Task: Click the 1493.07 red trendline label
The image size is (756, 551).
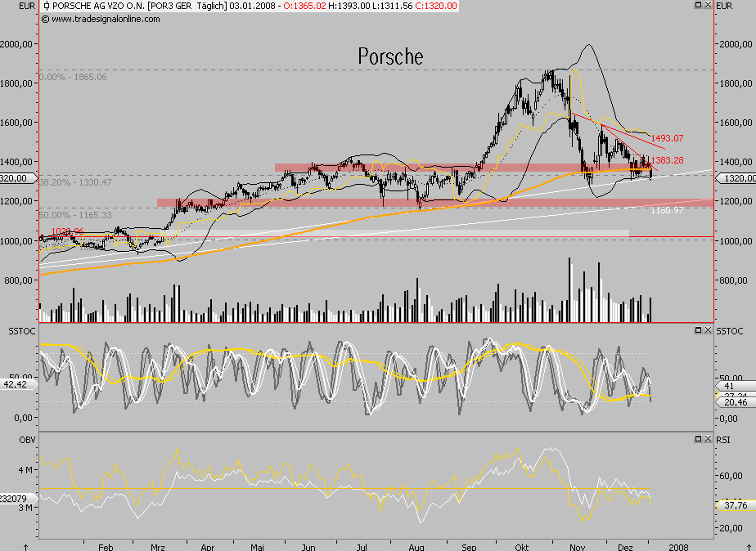Action: (667, 138)
